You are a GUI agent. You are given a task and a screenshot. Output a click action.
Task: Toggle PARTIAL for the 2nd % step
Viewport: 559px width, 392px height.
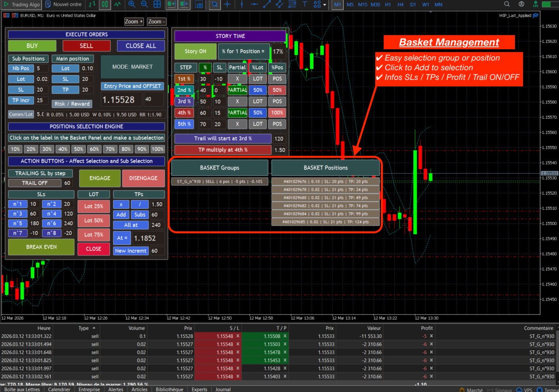237,90
